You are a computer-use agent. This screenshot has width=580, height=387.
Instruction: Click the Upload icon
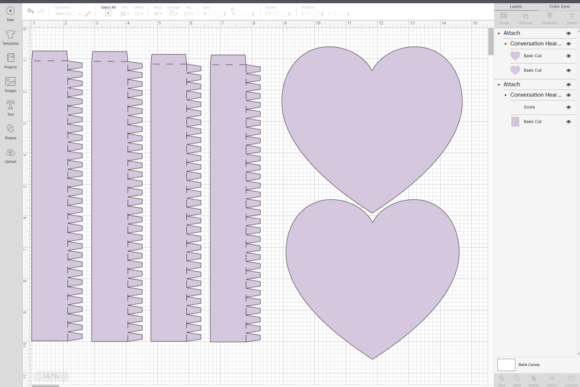pos(10,152)
